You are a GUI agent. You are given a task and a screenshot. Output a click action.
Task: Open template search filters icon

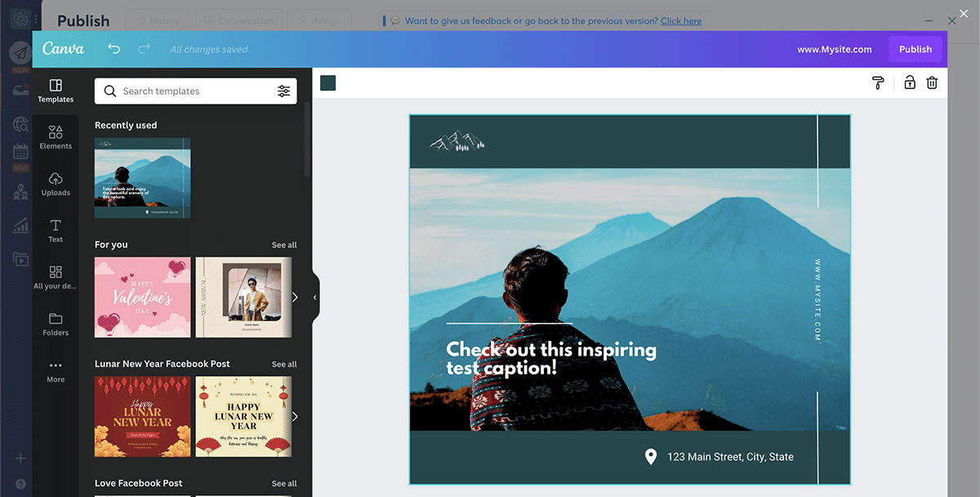284,91
